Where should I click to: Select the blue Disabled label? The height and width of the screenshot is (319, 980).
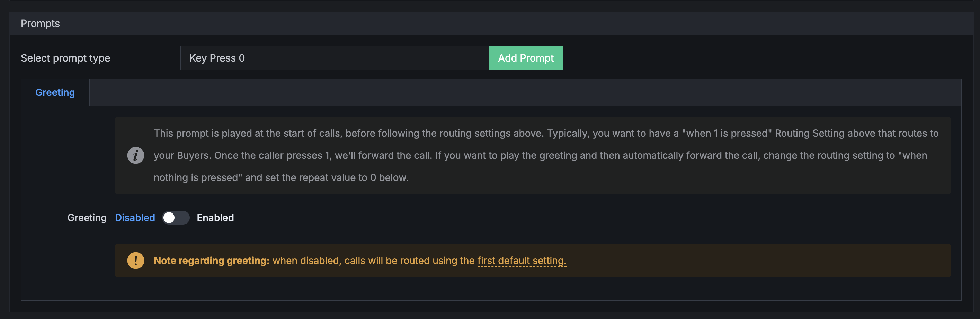[x=135, y=218]
